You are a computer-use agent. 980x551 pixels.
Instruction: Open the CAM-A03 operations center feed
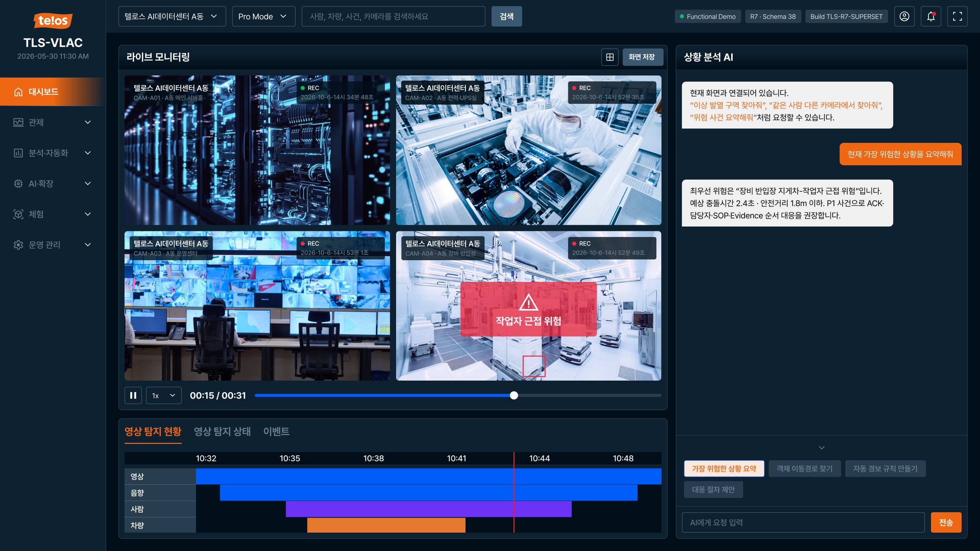coord(257,306)
